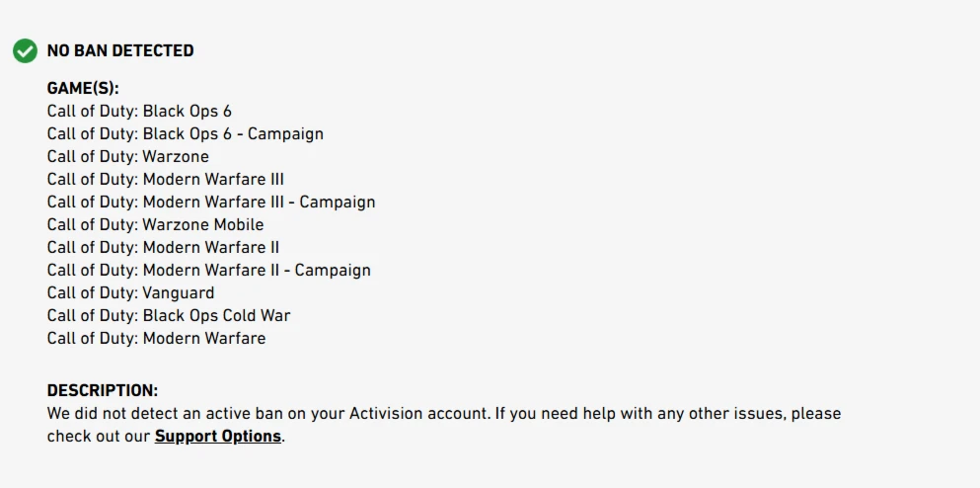Viewport: 980px width, 488px height.
Task: Select the Call of Duty: Vanguard line
Action: click(130, 292)
